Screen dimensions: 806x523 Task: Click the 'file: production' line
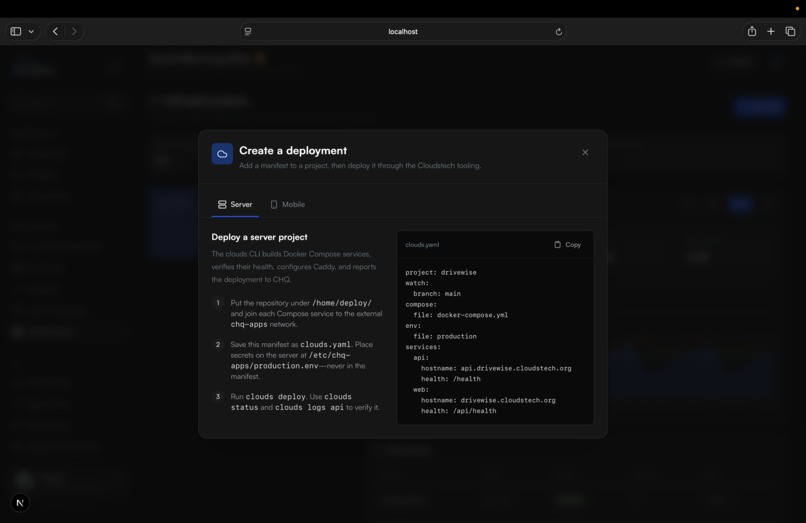(x=445, y=336)
